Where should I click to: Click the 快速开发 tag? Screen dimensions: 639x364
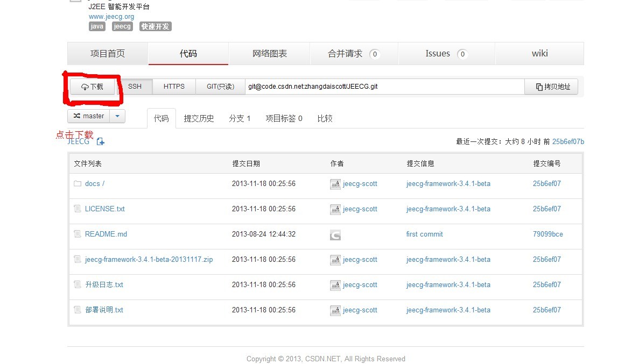click(155, 26)
